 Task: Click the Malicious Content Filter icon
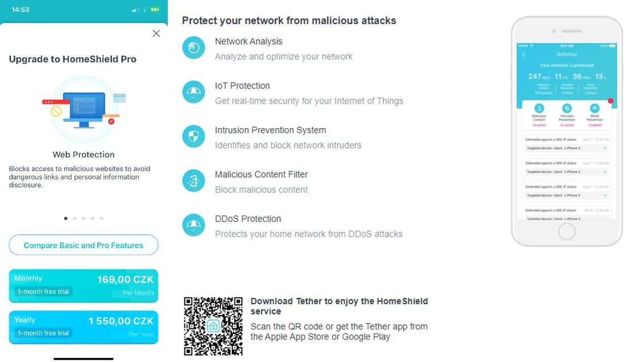click(193, 181)
